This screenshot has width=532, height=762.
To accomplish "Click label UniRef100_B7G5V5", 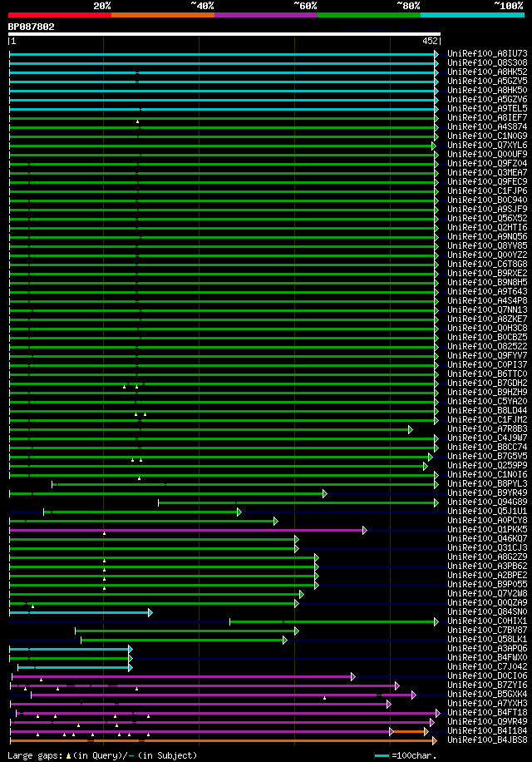I will tap(487, 457).
